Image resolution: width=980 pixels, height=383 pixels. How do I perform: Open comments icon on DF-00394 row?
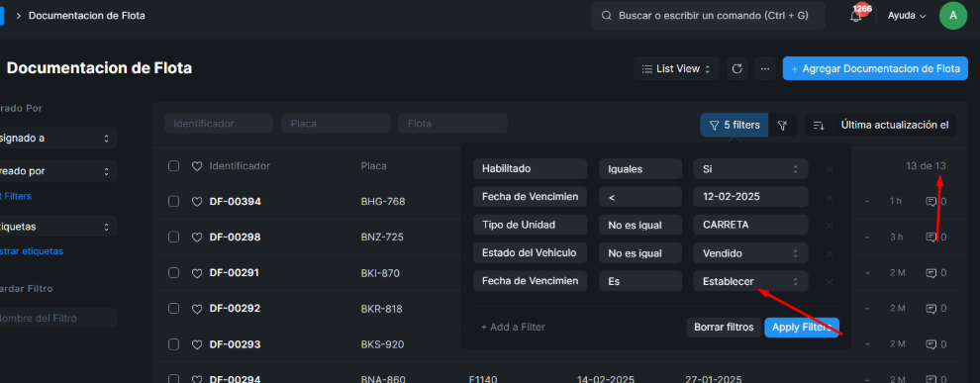click(x=931, y=201)
